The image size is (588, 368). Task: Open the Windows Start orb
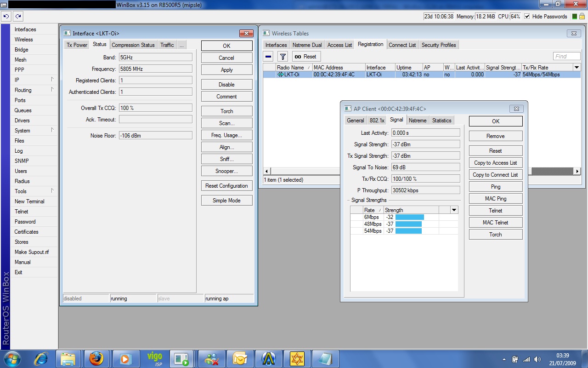(x=12, y=358)
